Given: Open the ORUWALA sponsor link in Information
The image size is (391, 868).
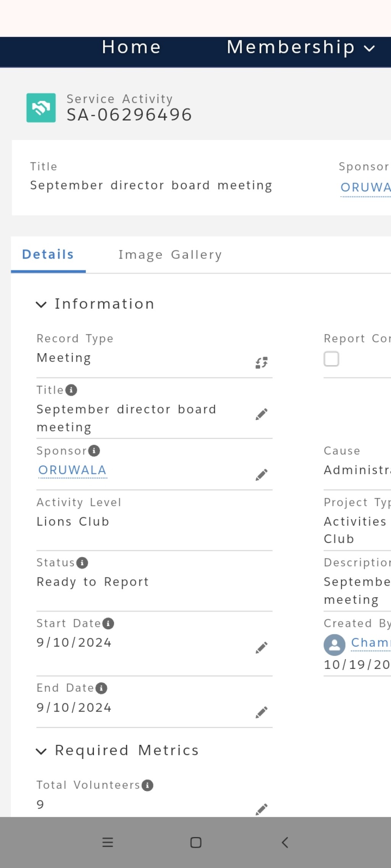Looking at the screenshot, I should (73, 470).
